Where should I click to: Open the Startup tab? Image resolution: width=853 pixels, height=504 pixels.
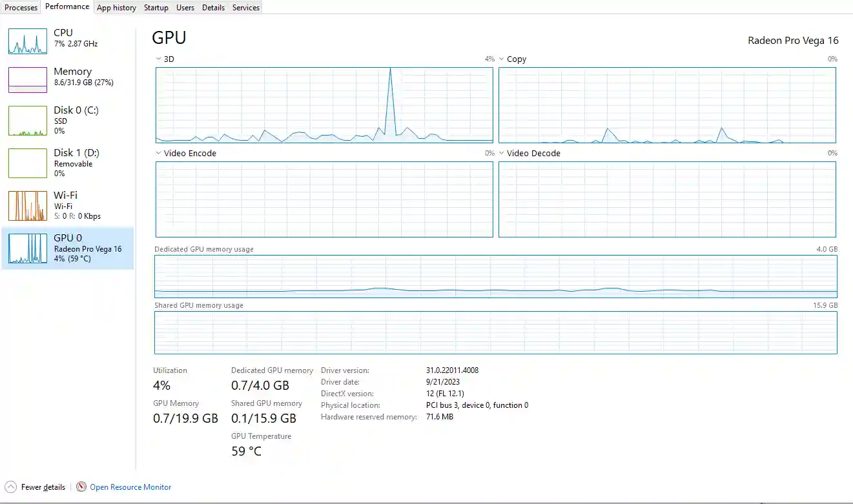(x=156, y=8)
